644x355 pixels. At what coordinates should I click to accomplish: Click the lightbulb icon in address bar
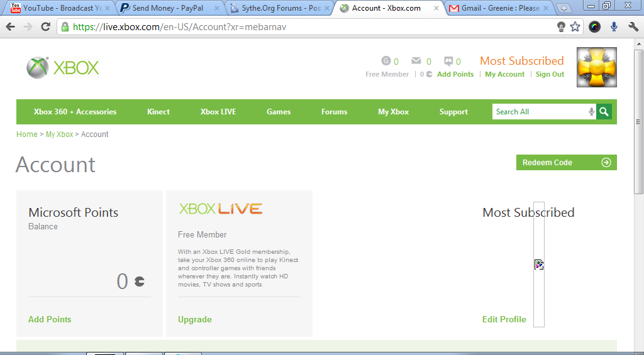click(x=561, y=27)
